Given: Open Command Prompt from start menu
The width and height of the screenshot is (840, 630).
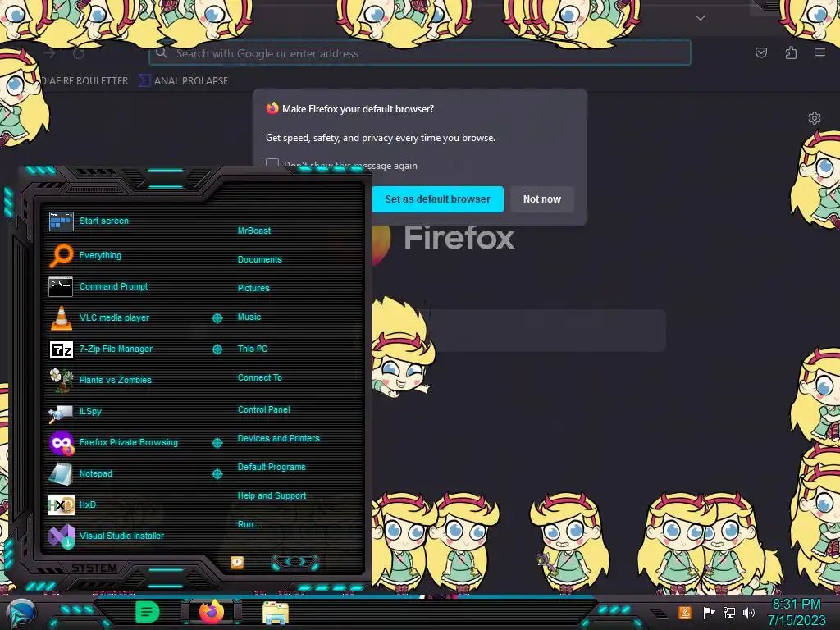Looking at the screenshot, I should (x=98, y=286).
